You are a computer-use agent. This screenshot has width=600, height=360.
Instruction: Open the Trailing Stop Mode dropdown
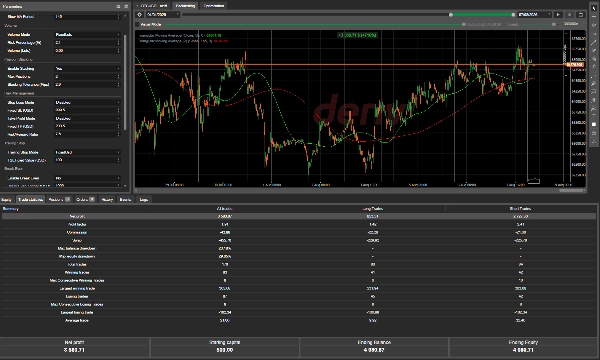[x=87, y=152]
